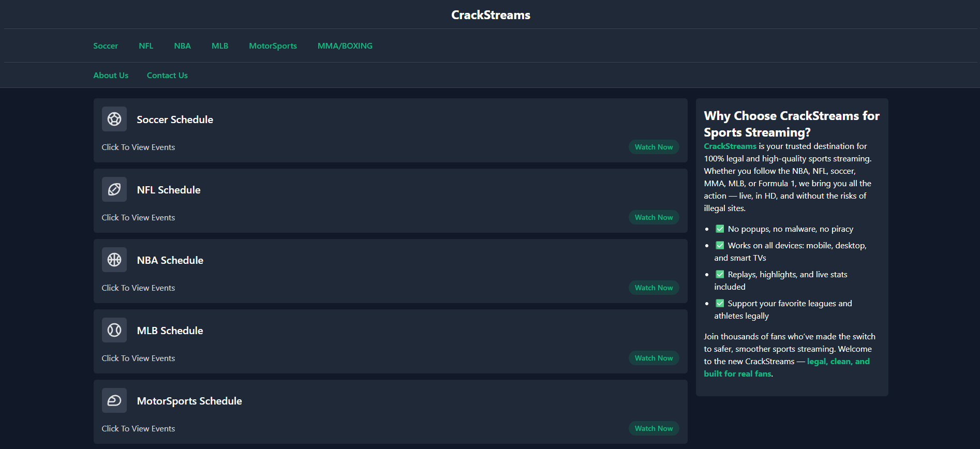980x449 pixels.
Task: Click the baseball icon next to MLB Schedule
Action: click(x=114, y=330)
